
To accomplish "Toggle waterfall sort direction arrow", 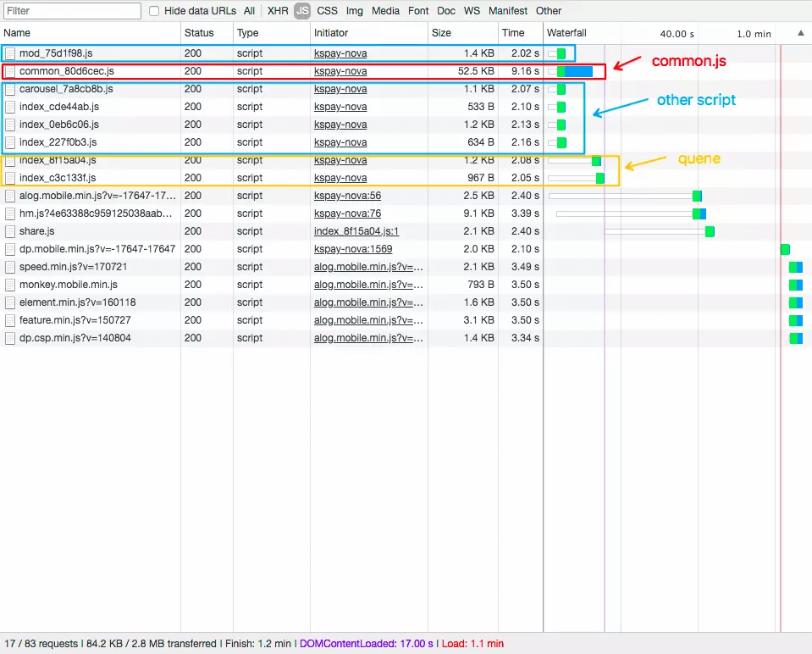I will coord(801,33).
